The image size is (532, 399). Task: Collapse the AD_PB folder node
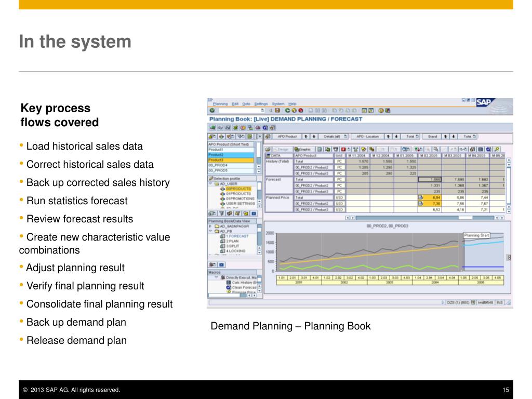click(x=210, y=231)
